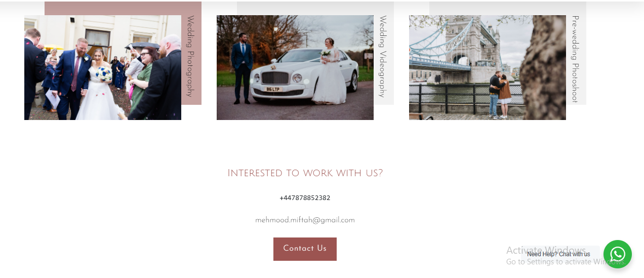Click the 'Interested to work with us?' heading

pyautogui.click(x=305, y=173)
